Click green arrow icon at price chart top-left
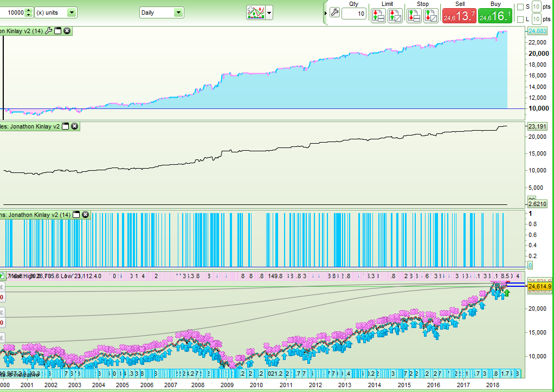Viewport: 554px width, 392px height. pyautogui.click(x=2, y=276)
